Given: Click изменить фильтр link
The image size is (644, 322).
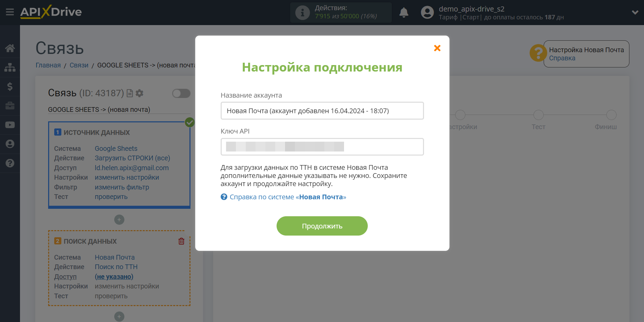Looking at the screenshot, I should click(122, 187).
